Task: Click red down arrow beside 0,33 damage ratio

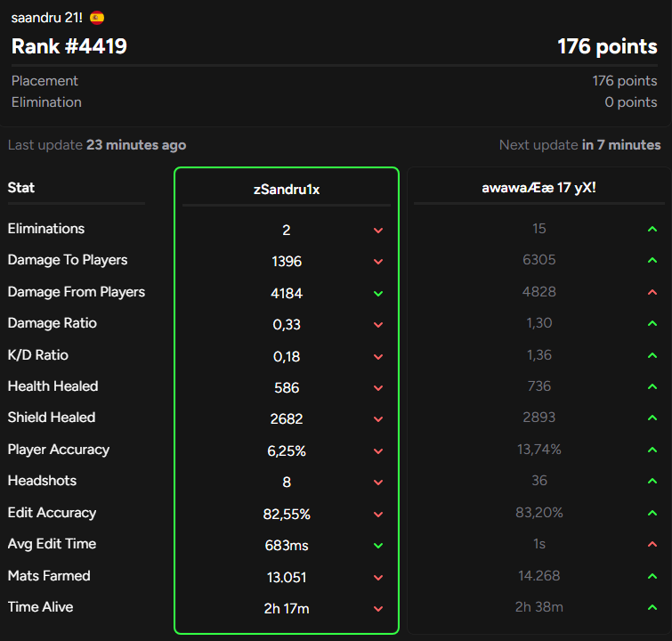Action: pos(378,325)
